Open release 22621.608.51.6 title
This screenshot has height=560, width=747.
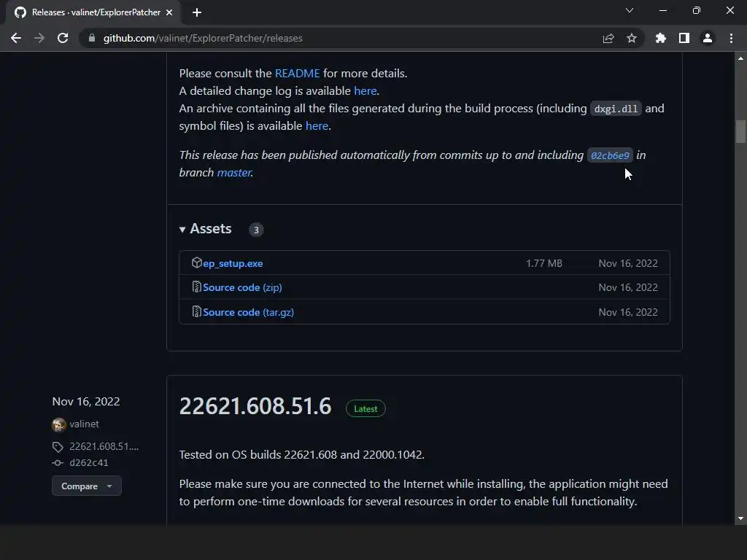[x=255, y=407]
